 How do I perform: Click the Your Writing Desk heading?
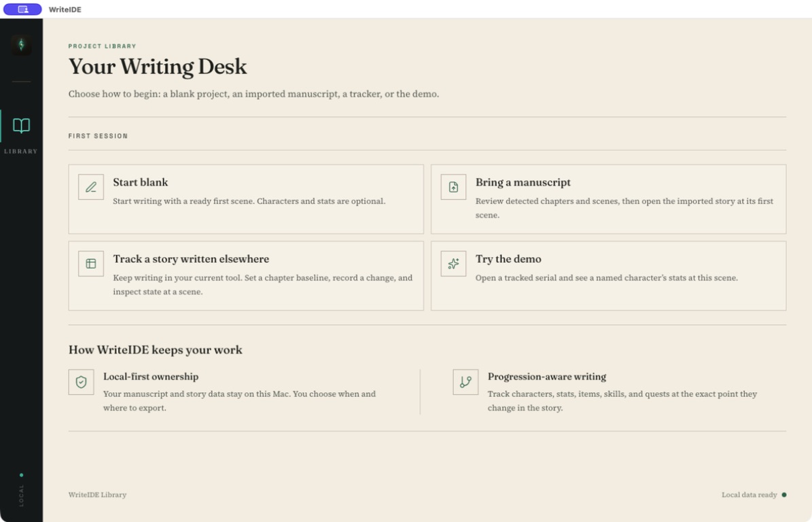coord(158,67)
